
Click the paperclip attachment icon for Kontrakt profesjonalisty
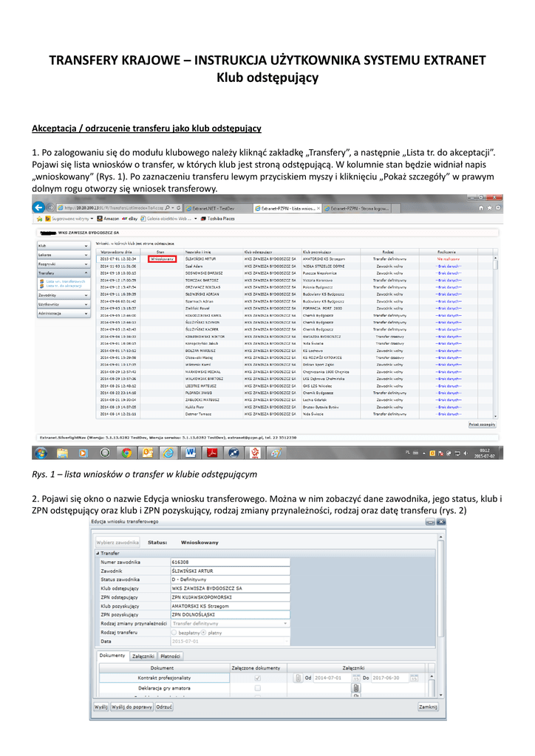pyautogui.click(x=298, y=678)
